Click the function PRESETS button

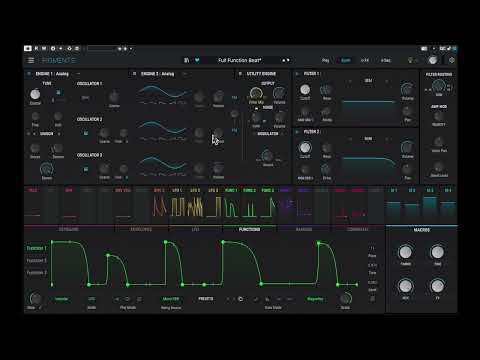click(x=206, y=299)
